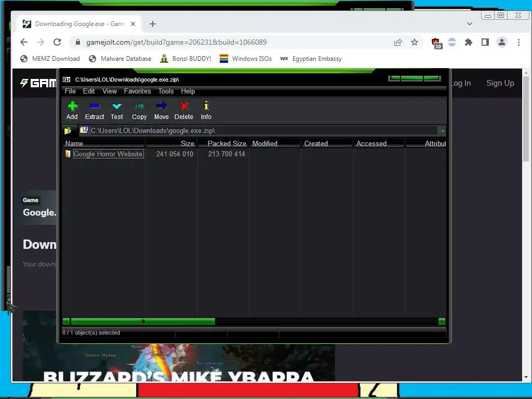Sort by the Accessed column
This screenshot has height=399, width=532.
coord(379,143)
